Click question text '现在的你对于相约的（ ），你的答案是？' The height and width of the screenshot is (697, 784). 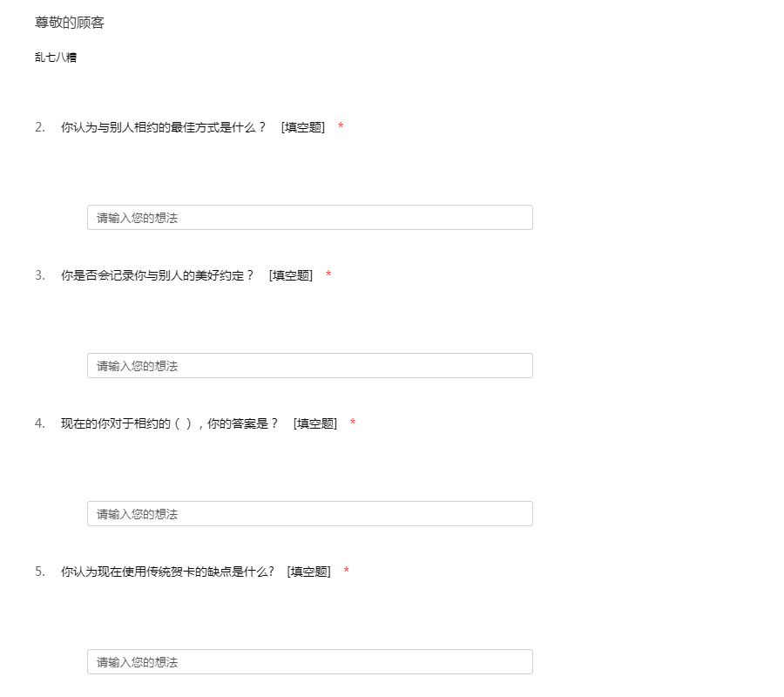[x=170, y=423]
